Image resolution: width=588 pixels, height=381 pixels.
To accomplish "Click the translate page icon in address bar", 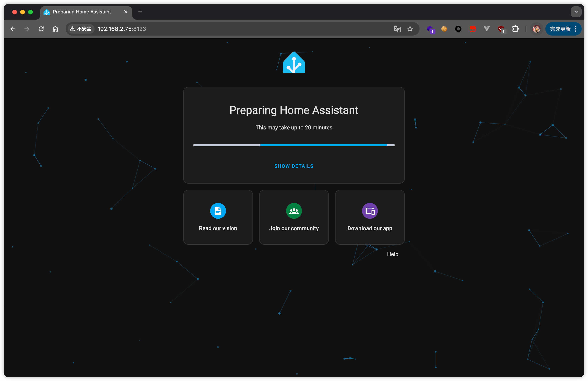I will click(x=397, y=29).
